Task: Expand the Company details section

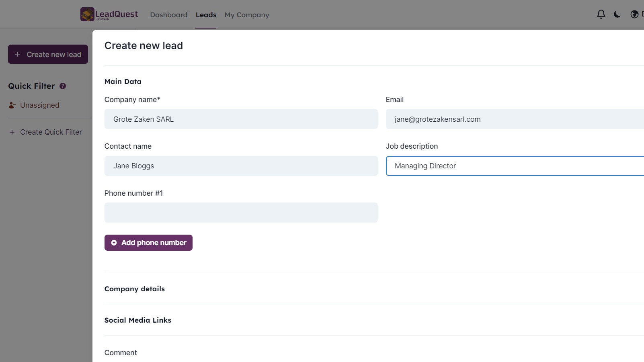Action: [135, 289]
